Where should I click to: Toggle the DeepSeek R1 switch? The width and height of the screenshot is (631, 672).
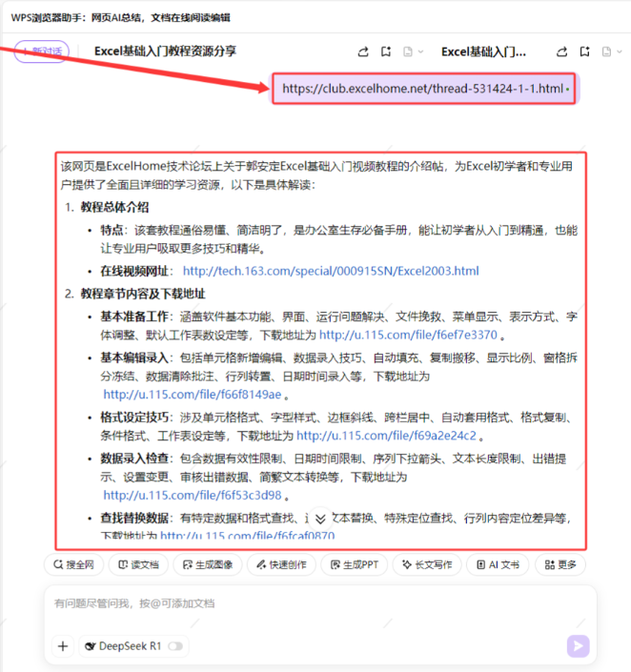(175, 646)
